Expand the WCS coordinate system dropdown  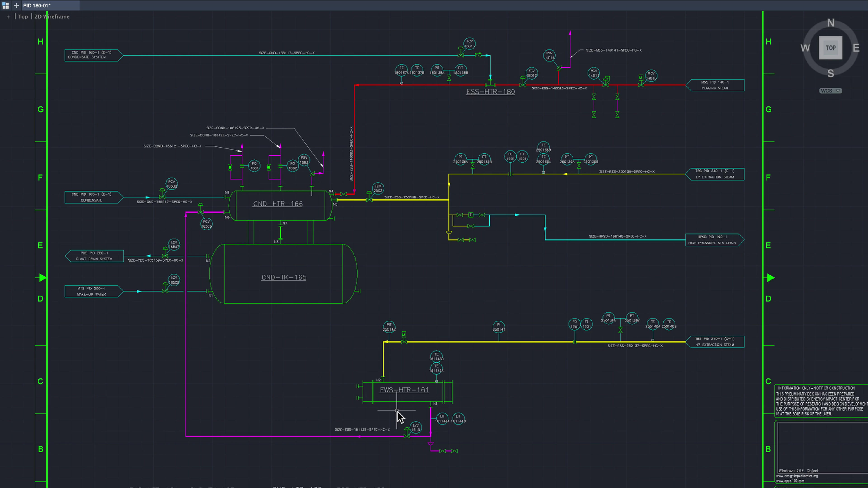point(830,91)
